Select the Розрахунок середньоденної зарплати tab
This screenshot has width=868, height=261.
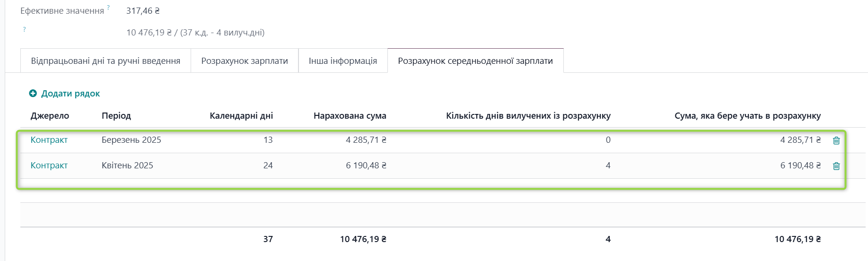475,61
